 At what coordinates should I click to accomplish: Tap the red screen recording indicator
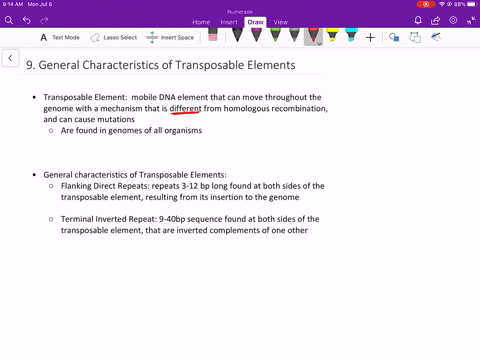pyautogui.click(x=426, y=4)
